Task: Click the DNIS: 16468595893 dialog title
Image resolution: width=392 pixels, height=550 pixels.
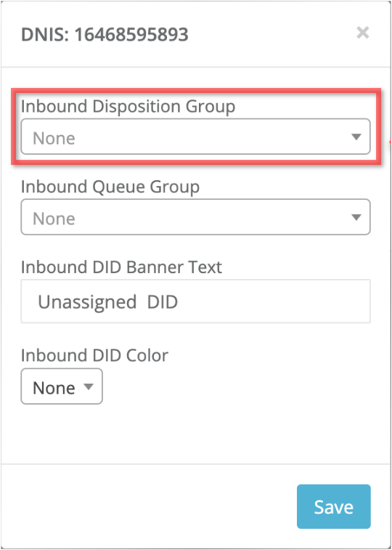Action: pos(105,34)
